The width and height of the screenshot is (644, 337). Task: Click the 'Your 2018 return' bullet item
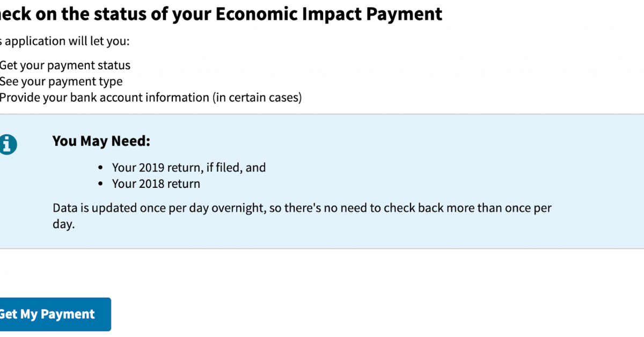156,183
